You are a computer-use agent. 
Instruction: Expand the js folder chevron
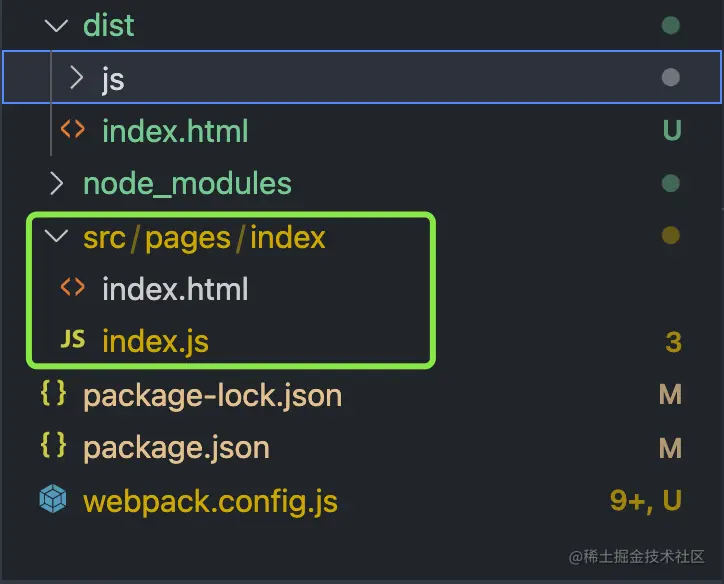pos(76,78)
